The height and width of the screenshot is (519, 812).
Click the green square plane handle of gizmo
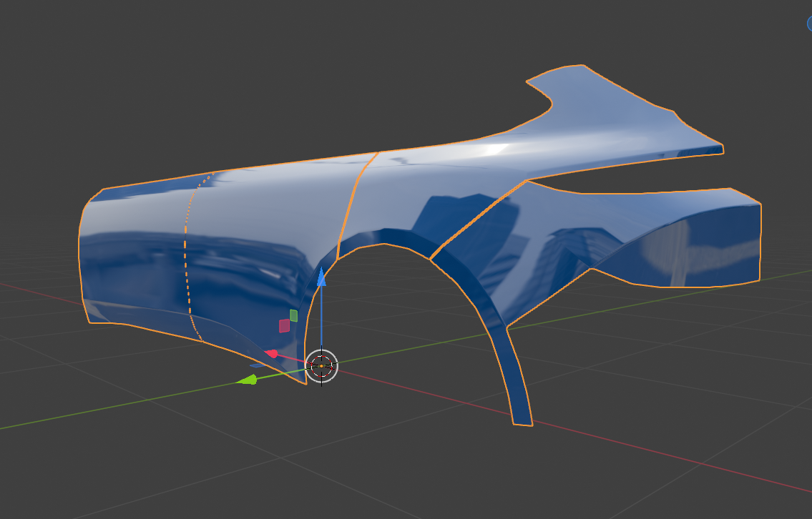pos(293,316)
